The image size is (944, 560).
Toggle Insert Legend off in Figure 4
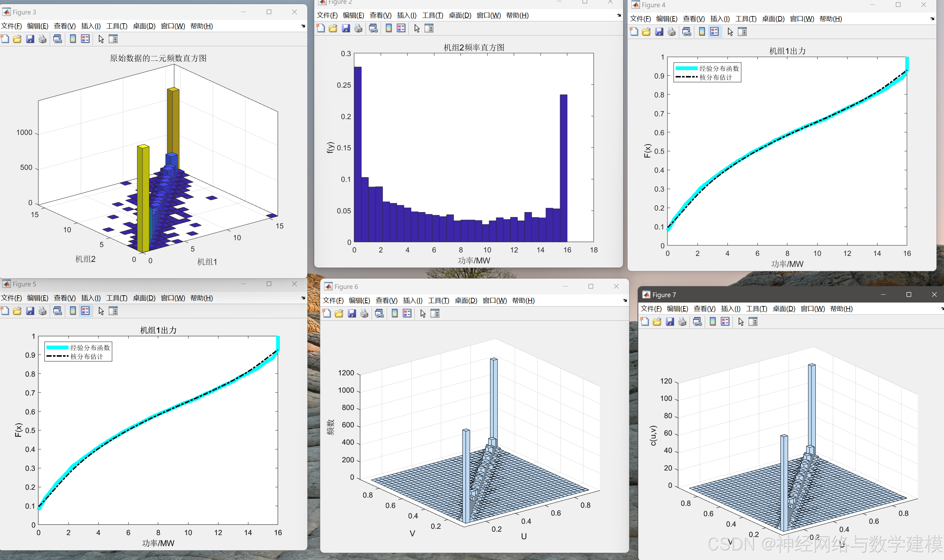(714, 32)
